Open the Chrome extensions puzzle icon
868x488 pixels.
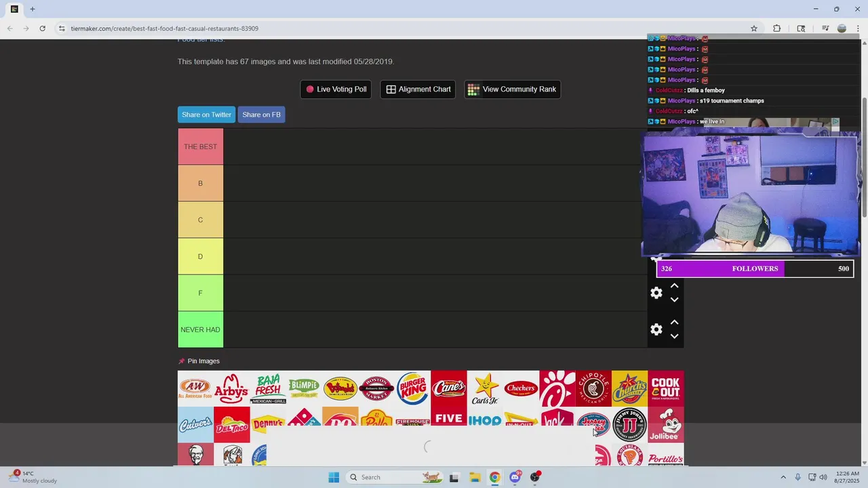[x=777, y=28]
